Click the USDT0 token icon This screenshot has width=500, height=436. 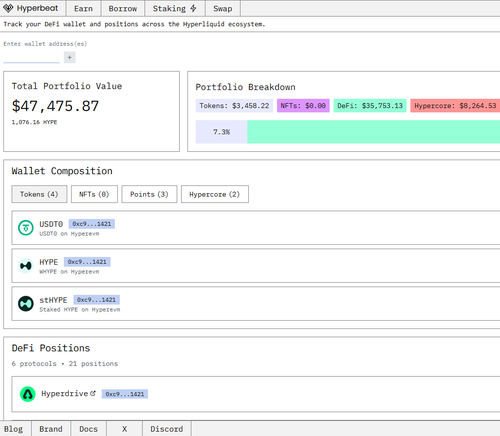click(x=26, y=228)
